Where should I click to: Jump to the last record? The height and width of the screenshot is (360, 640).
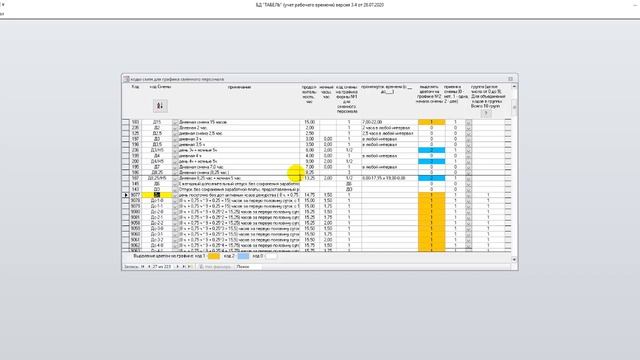pos(184,267)
